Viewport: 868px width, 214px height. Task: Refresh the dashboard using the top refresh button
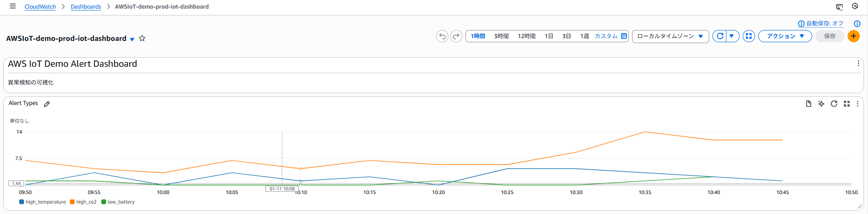pyautogui.click(x=720, y=36)
